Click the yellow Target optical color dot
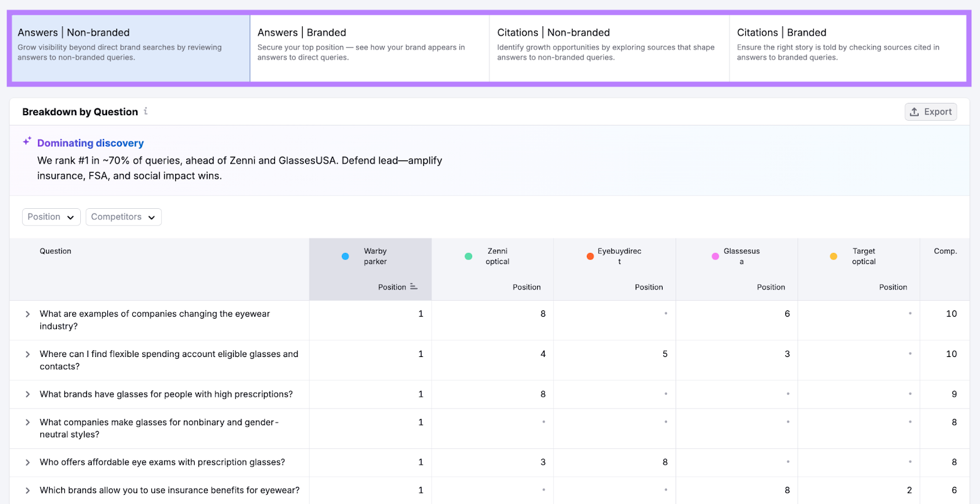Image resolution: width=980 pixels, height=504 pixels. tap(834, 256)
